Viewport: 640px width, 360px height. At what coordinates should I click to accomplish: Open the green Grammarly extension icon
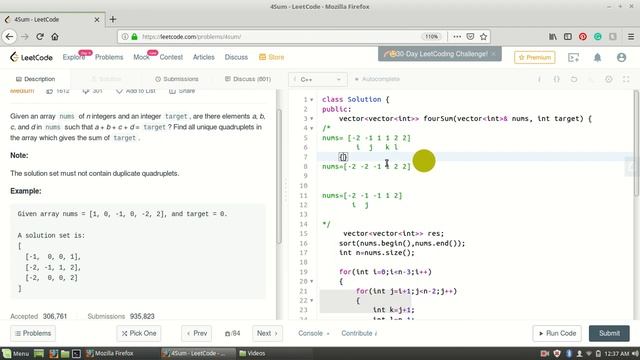tap(598, 37)
